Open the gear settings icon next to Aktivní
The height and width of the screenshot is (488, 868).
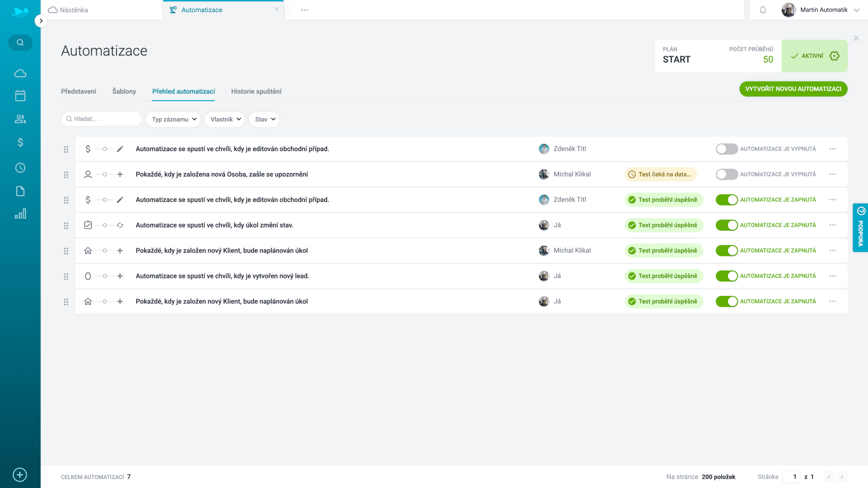point(834,56)
